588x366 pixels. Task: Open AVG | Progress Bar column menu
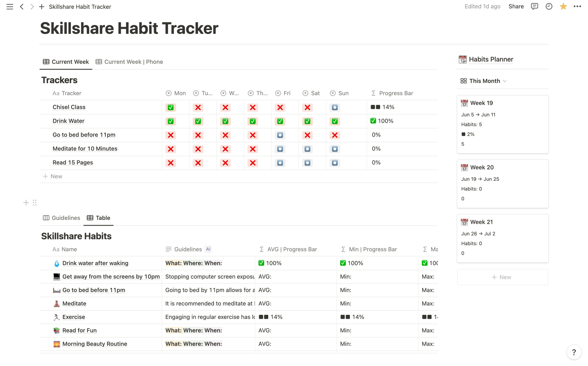pos(288,249)
